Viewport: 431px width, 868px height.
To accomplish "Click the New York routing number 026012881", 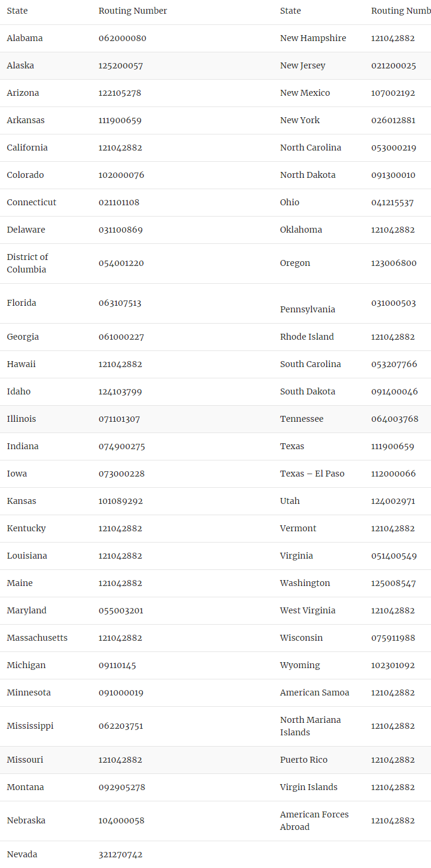I will point(393,120).
